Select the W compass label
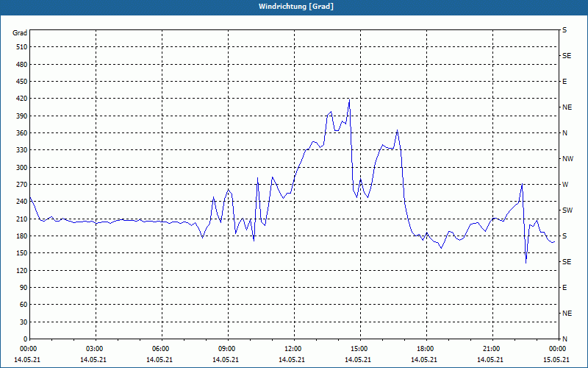Viewport: 588px width, 368px height. (565, 185)
